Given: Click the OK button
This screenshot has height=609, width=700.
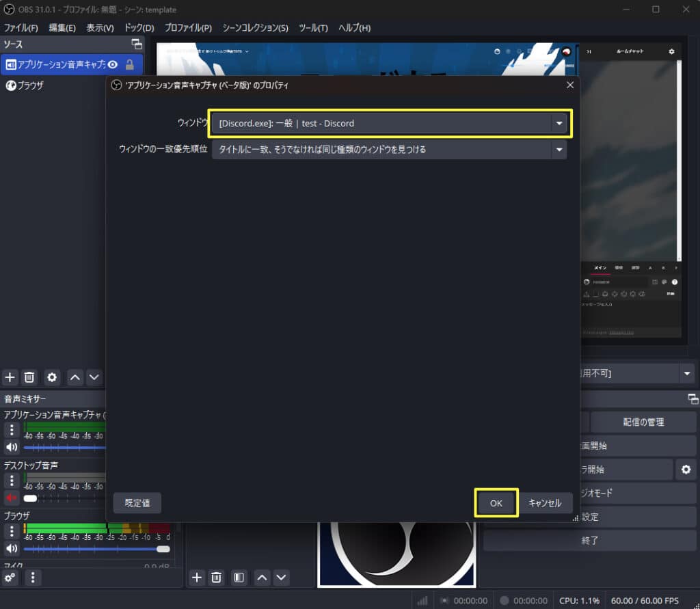Looking at the screenshot, I should tap(496, 503).
